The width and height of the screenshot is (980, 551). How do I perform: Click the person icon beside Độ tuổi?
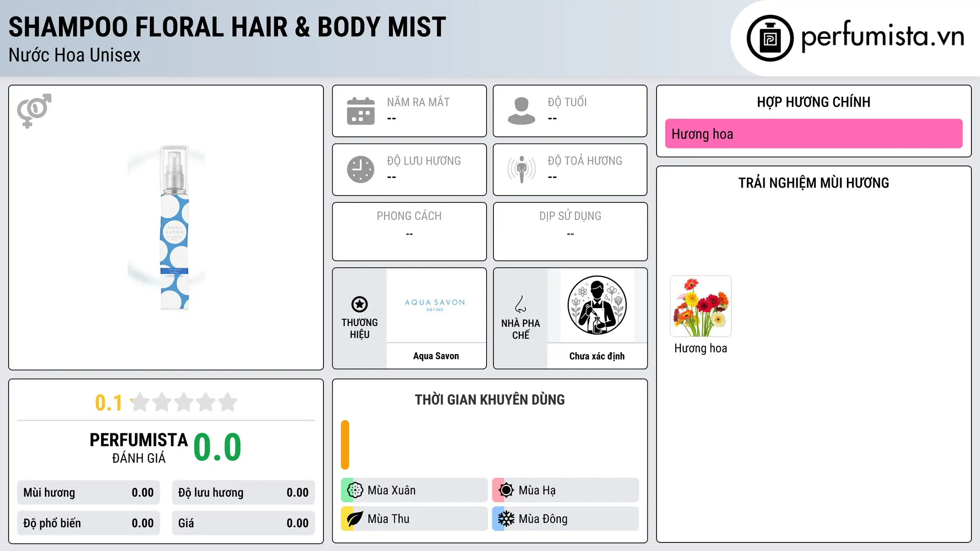point(521,111)
